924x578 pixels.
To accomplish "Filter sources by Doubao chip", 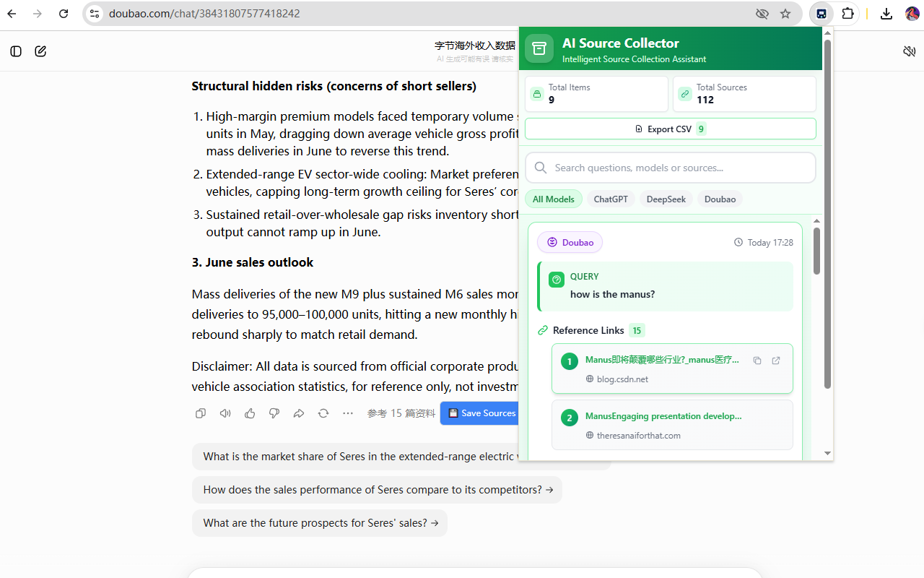I will point(720,199).
